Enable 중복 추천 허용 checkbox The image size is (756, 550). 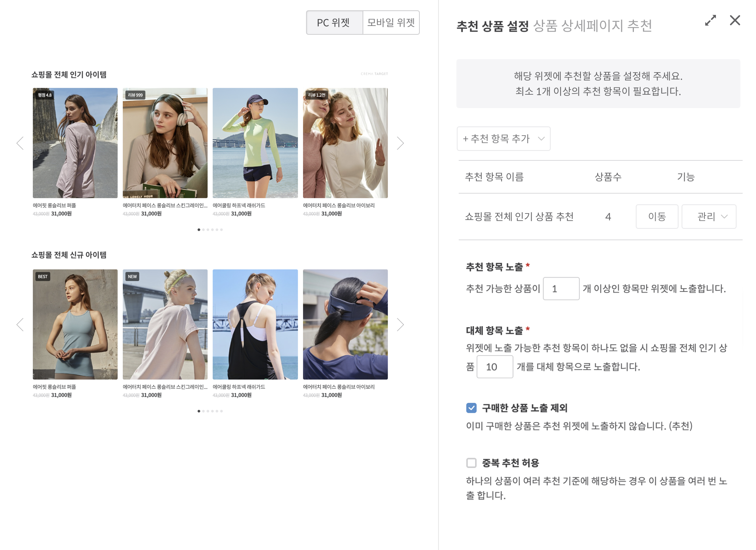(x=471, y=463)
